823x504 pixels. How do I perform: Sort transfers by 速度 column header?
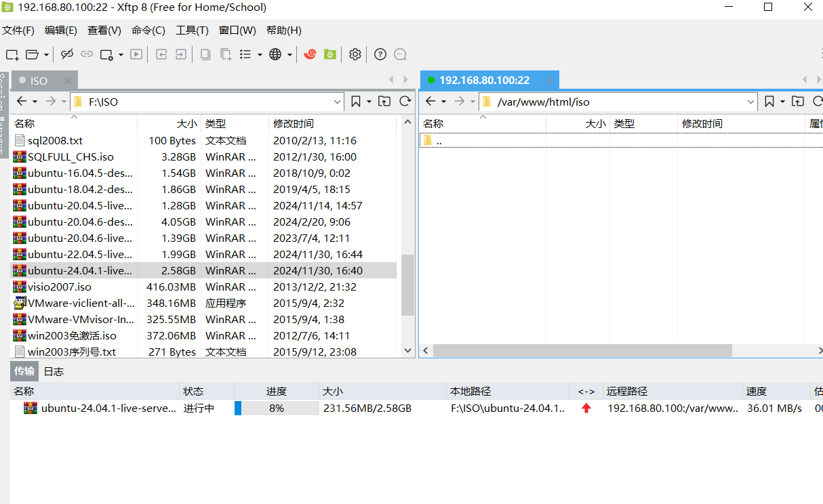pyautogui.click(x=776, y=392)
